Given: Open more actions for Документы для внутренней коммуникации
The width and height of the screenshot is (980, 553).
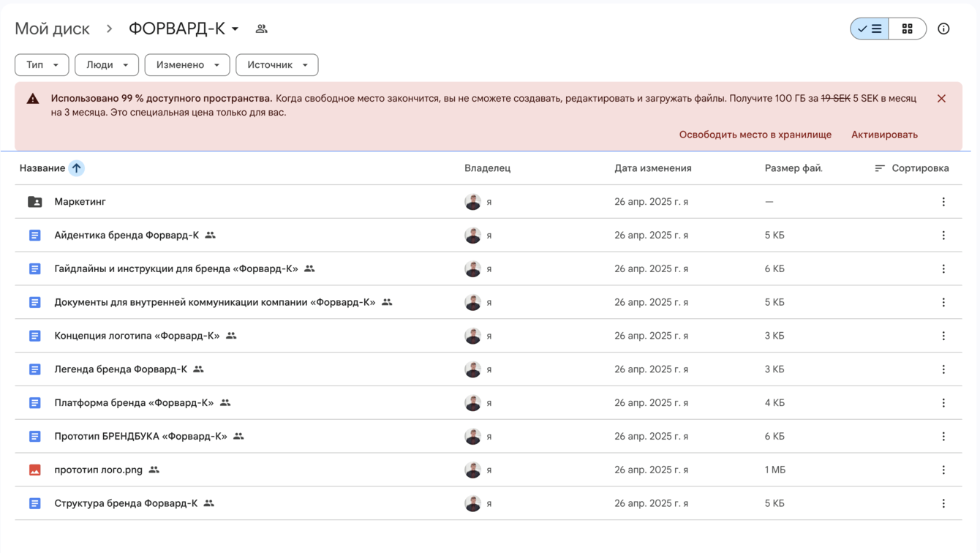Looking at the screenshot, I should click(x=943, y=303).
